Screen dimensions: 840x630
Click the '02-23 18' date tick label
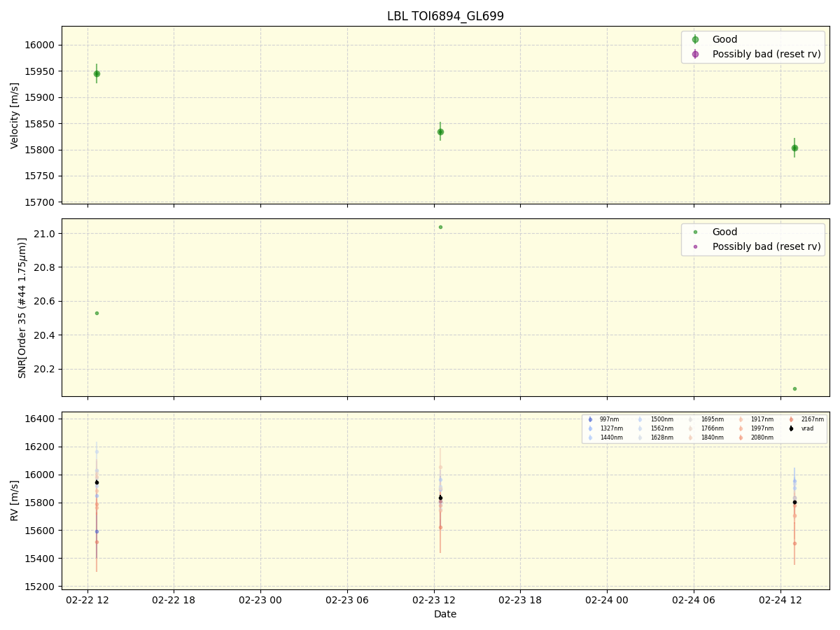point(520,600)
